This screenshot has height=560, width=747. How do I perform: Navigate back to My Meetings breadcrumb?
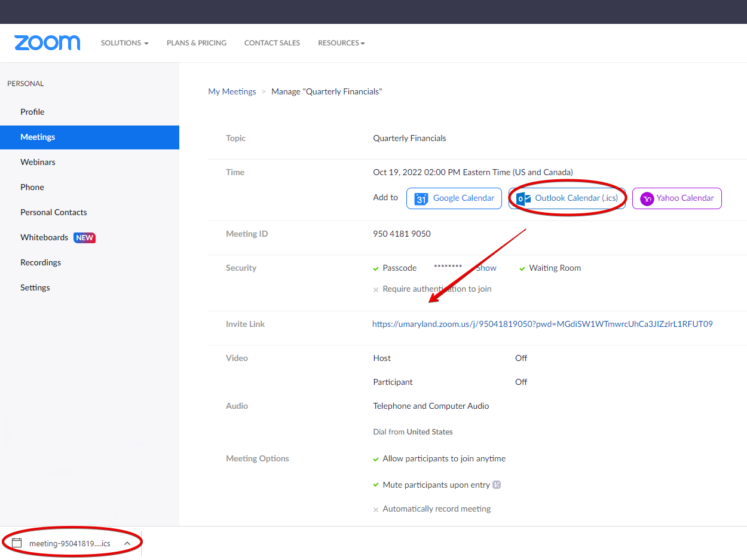click(232, 91)
